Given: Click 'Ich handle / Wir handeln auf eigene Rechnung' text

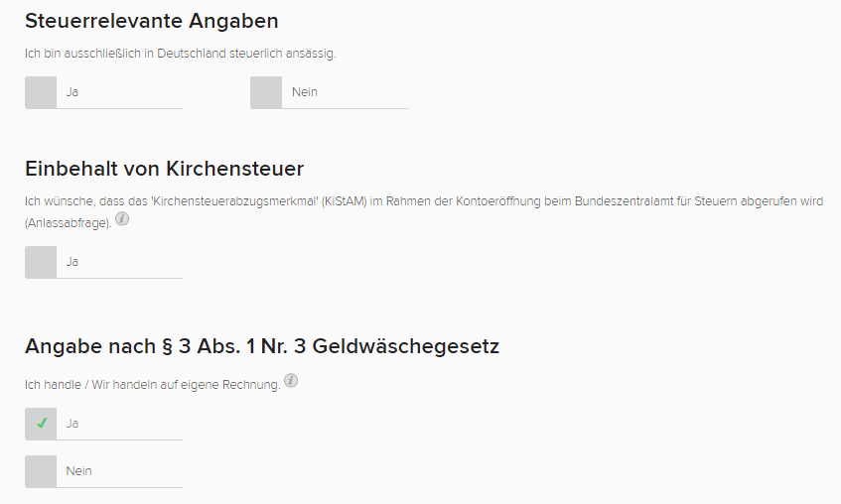Looking at the screenshot, I should pyautogui.click(x=152, y=384).
